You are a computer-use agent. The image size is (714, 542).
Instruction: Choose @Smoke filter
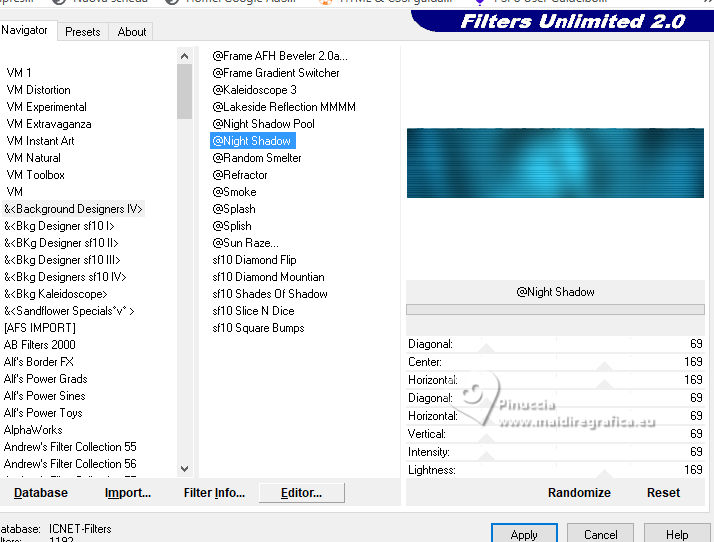234,192
